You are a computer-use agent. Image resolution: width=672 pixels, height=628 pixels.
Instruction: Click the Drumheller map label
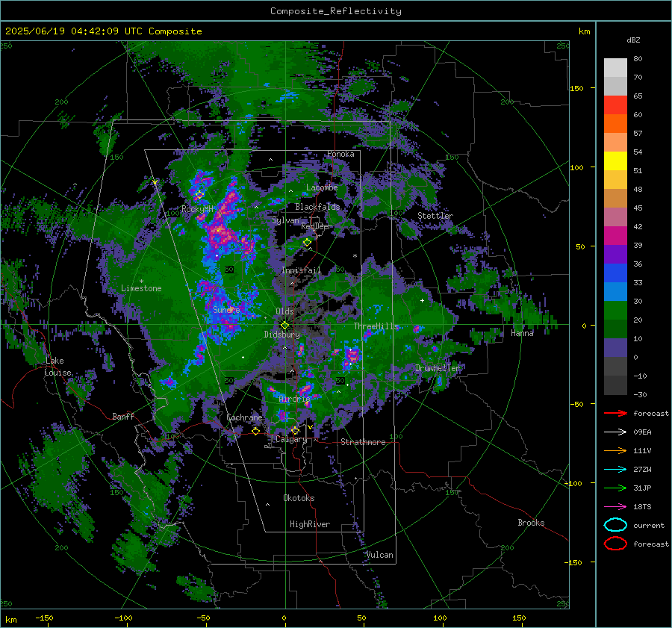tap(438, 368)
